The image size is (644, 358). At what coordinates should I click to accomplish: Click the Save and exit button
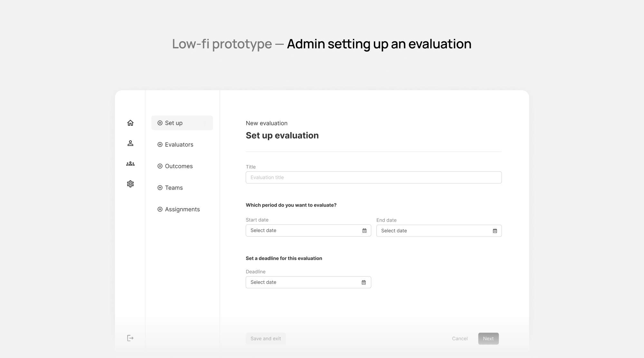[266, 339]
